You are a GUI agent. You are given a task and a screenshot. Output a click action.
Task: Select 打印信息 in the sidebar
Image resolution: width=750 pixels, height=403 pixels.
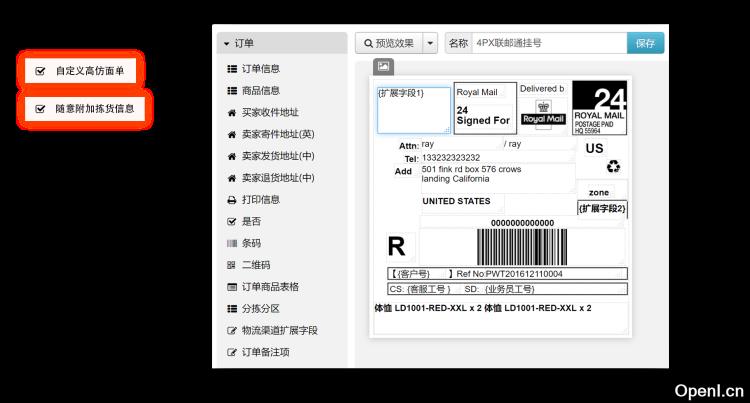261,200
